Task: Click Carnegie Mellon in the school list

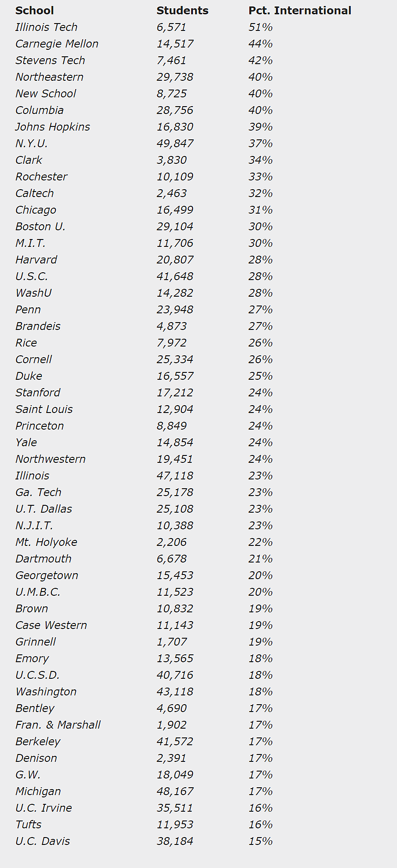Action: click(57, 44)
